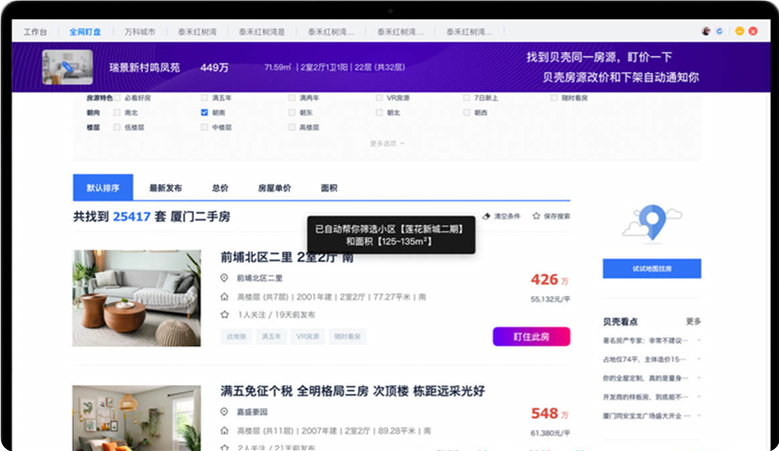Switch to the 全网盯盘 tab
Viewport: 779px width, 451px height.
[x=85, y=32]
